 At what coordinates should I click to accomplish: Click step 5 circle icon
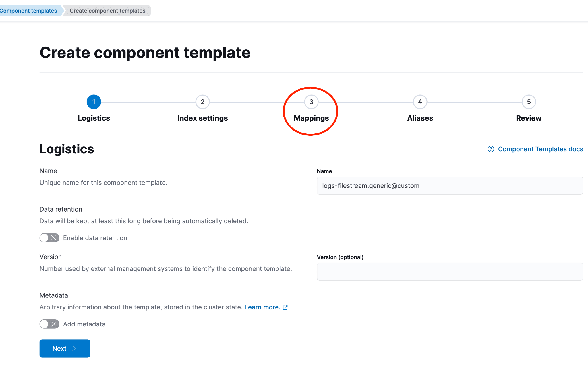(529, 102)
